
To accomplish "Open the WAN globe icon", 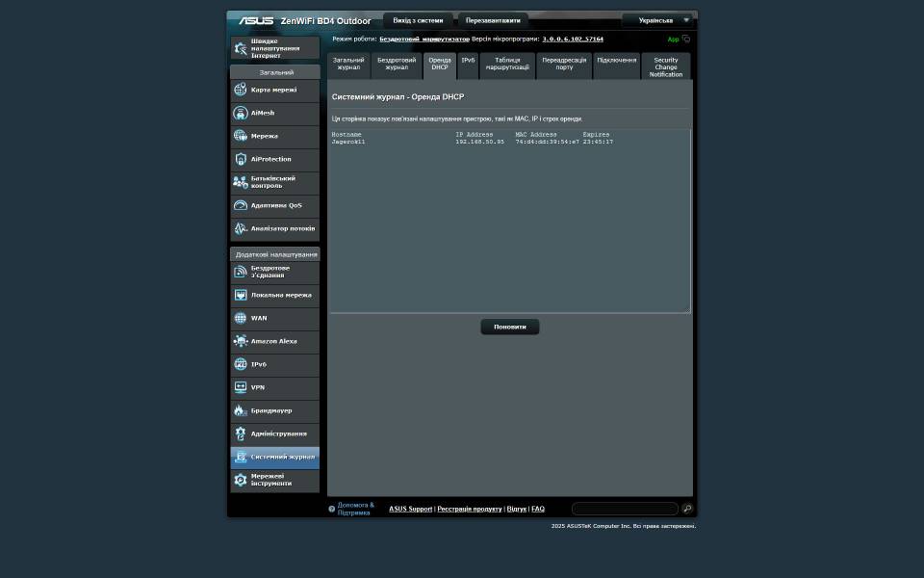I will (241, 318).
